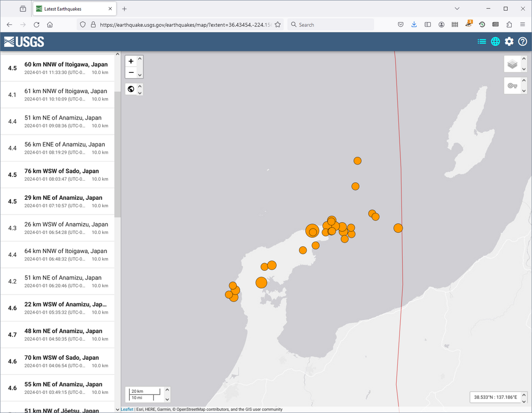This screenshot has height=413, width=532.
Task: Open a new browser tab
Action: [x=124, y=9]
